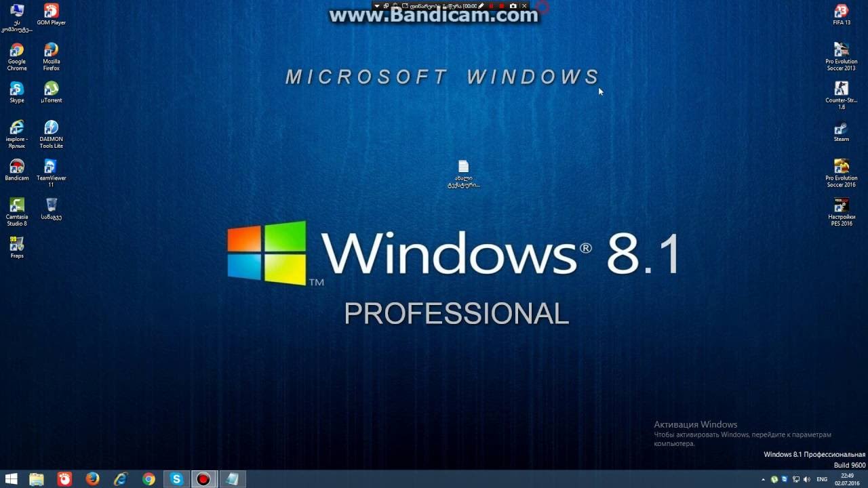This screenshot has width=868, height=488.
Task: Select the Skype desktop icon
Action: pyautogui.click(x=17, y=92)
